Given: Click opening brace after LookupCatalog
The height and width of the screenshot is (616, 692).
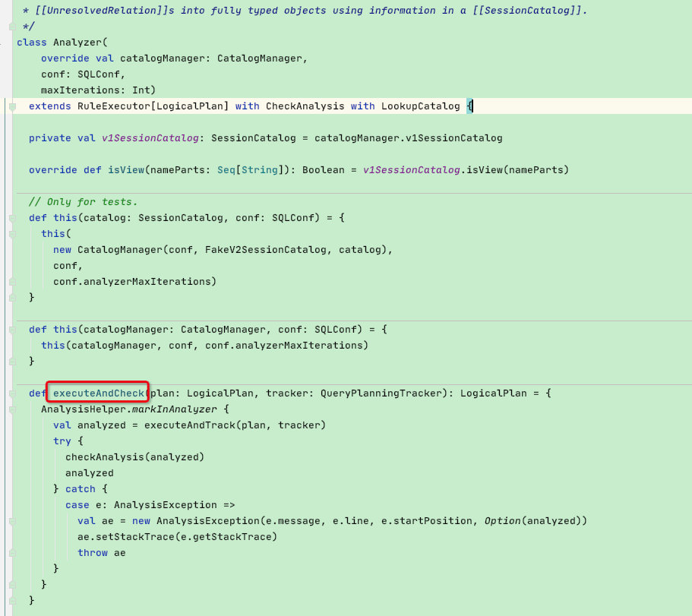Looking at the screenshot, I should pyautogui.click(x=469, y=106).
